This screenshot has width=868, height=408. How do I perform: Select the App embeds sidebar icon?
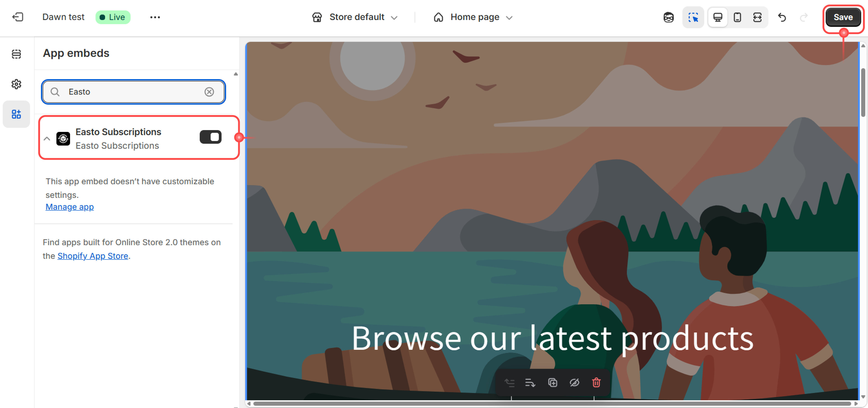click(16, 114)
